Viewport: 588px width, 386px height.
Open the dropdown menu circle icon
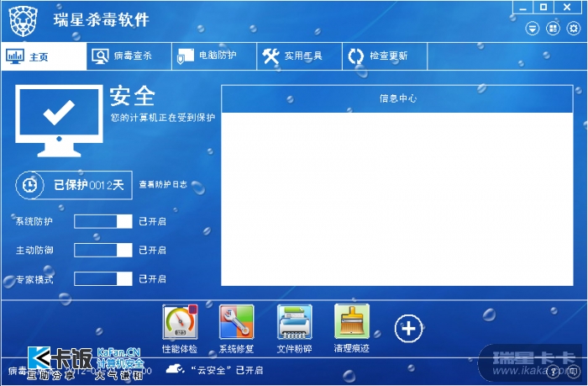coord(532,29)
